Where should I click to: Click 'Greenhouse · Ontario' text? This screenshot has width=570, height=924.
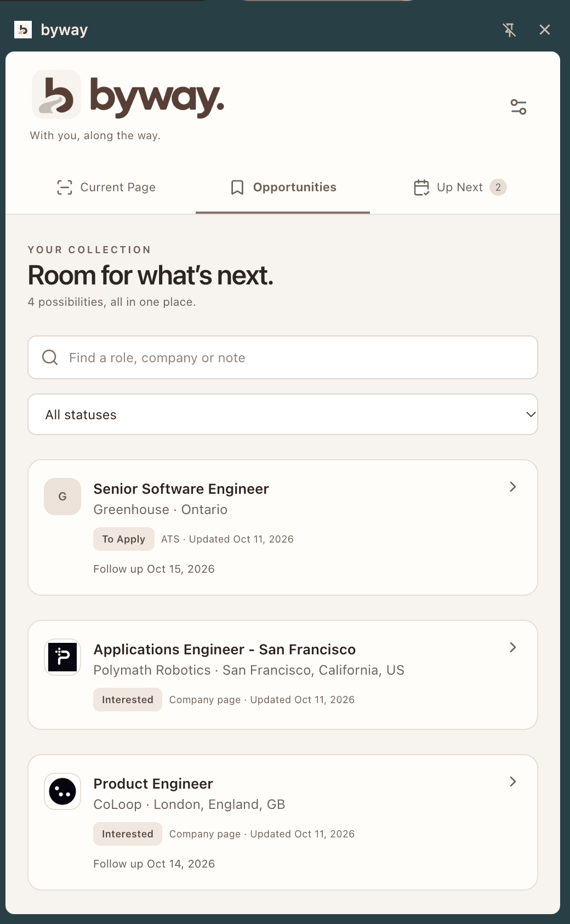pyautogui.click(x=160, y=510)
